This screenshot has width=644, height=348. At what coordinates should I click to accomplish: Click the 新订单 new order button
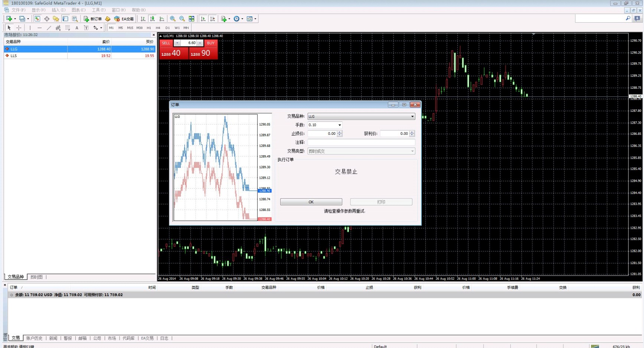click(92, 19)
